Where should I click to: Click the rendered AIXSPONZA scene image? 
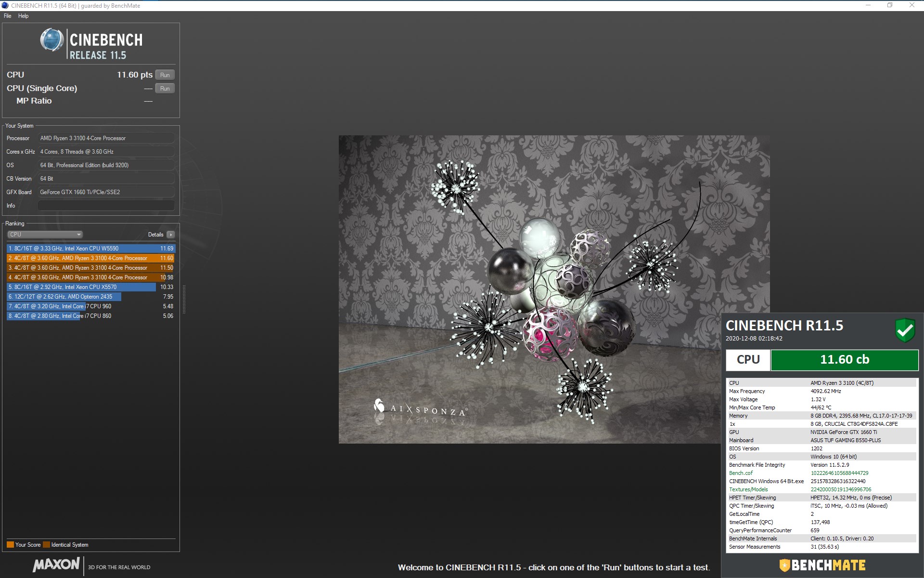tap(554, 289)
